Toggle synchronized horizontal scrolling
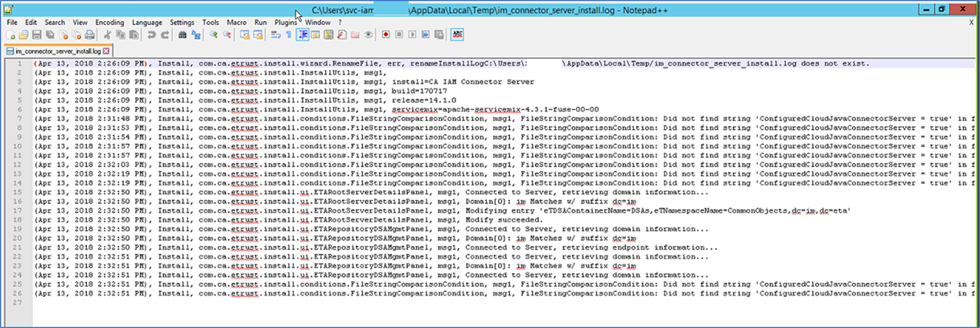Viewport: 980px width, 328px height. [258, 35]
